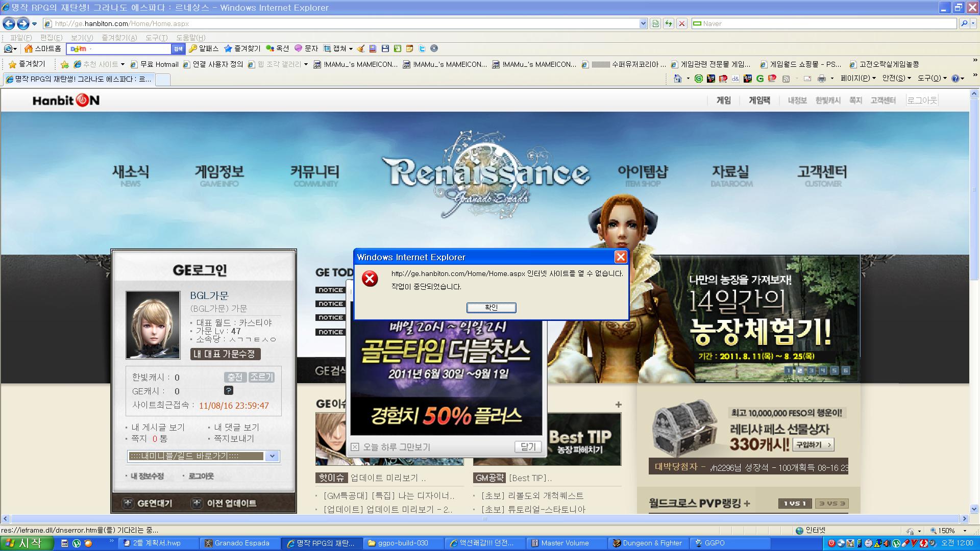Viewport: 980px width, 551px height.
Task: Click the green Refresh arrows icon
Action: [668, 23]
